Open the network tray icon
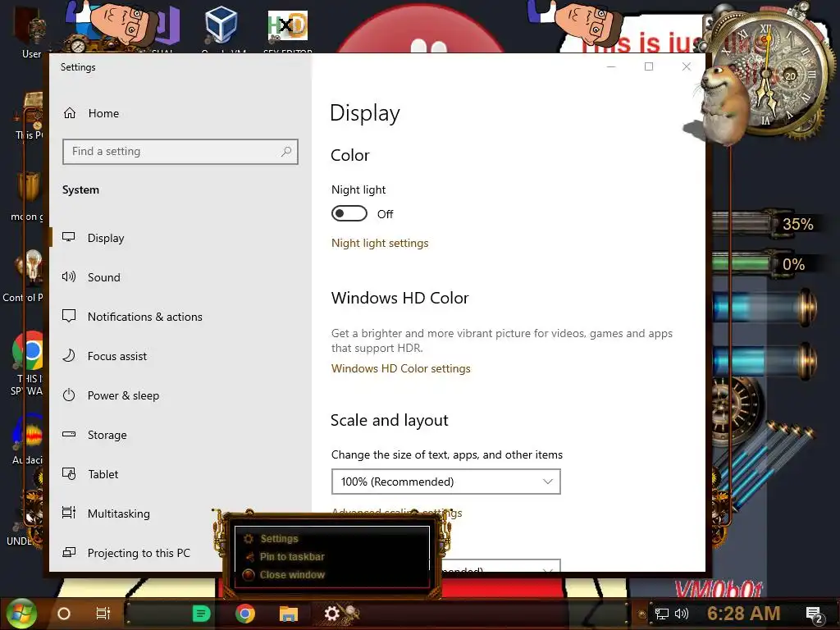Viewport: 840px width, 630px height. (x=662, y=614)
